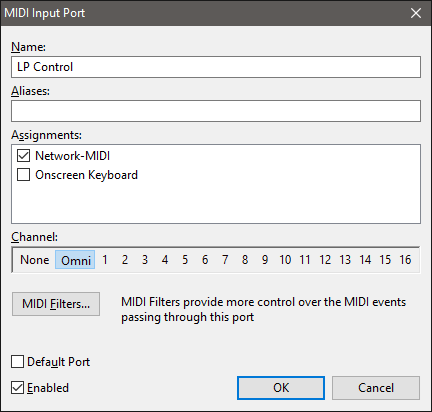Uncheck the Network-MIDI assignment
The height and width of the screenshot is (412, 432).
[23, 156]
